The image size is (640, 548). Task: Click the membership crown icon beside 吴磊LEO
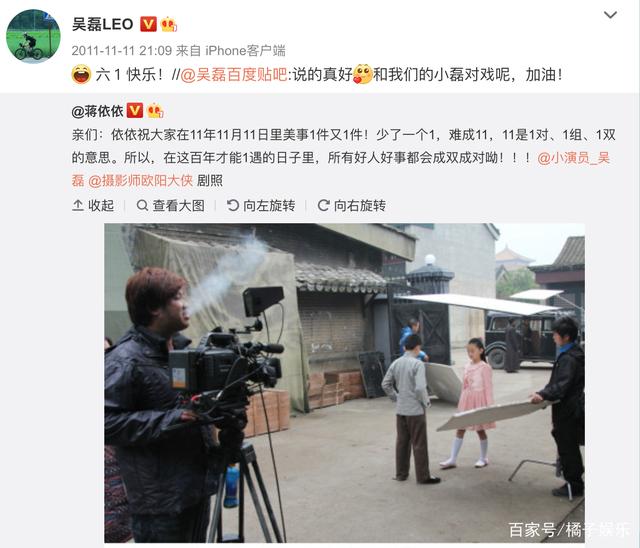pos(169,24)
